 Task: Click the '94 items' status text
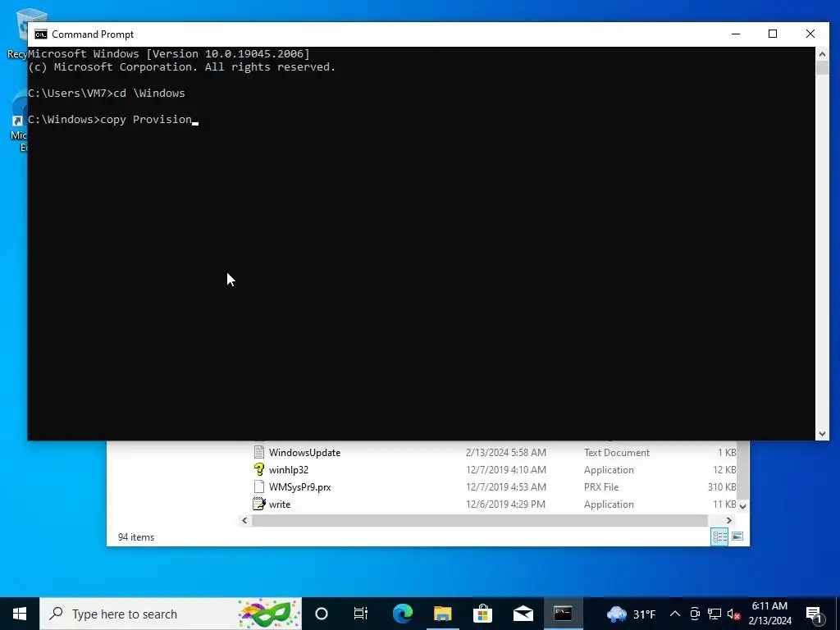point(136,537)
